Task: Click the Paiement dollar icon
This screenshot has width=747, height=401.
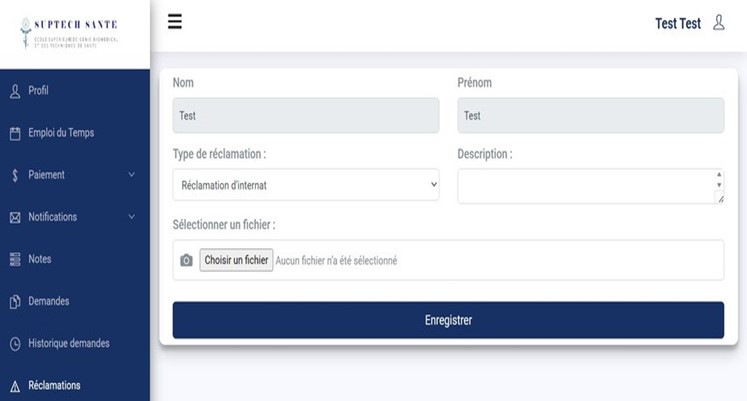Action: click(15, 175)
